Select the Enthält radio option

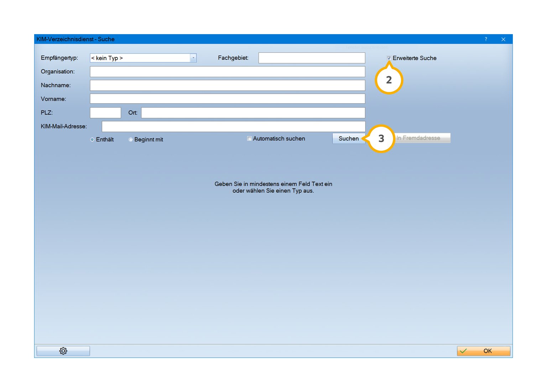(92, 140)
